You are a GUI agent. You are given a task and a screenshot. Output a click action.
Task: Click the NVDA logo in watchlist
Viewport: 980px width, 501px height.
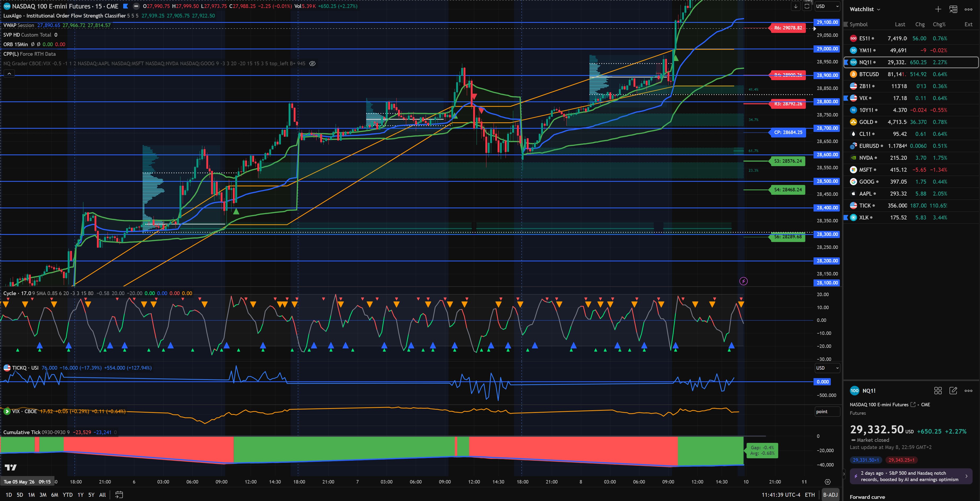(x=853, y=158)
